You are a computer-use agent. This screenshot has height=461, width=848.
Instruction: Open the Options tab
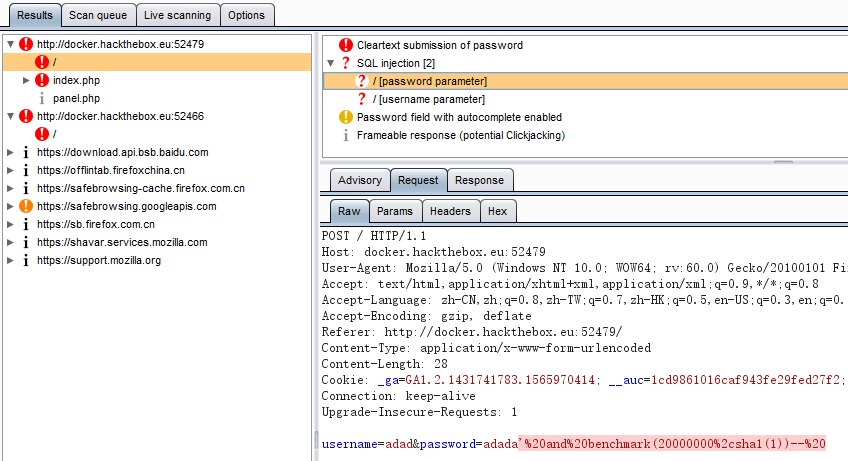[246, 15]
